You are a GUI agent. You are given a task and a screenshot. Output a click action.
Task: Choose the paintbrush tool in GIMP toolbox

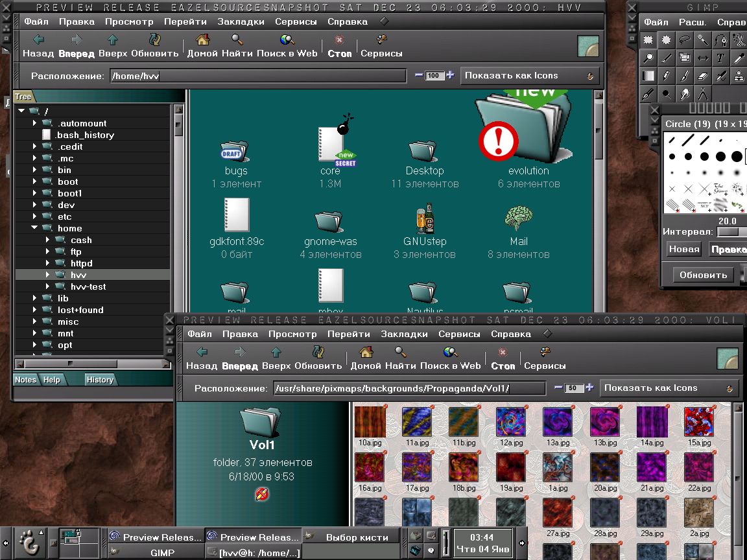684,76
